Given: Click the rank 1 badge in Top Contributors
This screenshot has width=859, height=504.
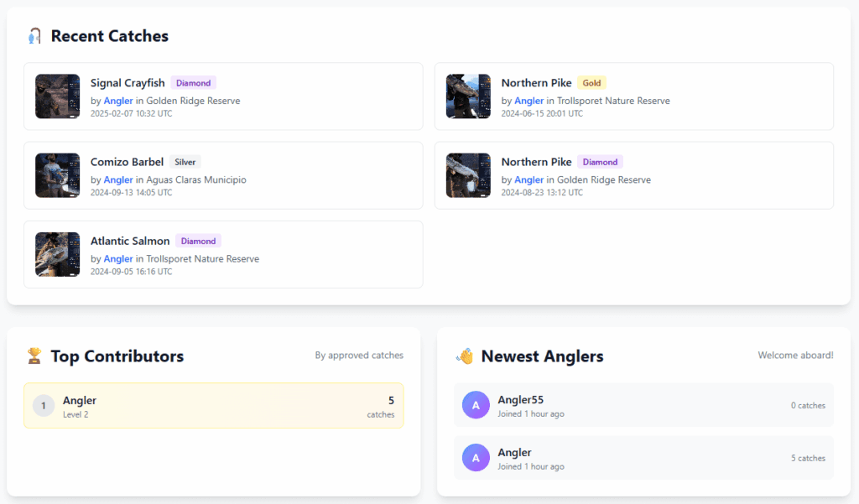Looking at the screenshot, I should point(44,406).
